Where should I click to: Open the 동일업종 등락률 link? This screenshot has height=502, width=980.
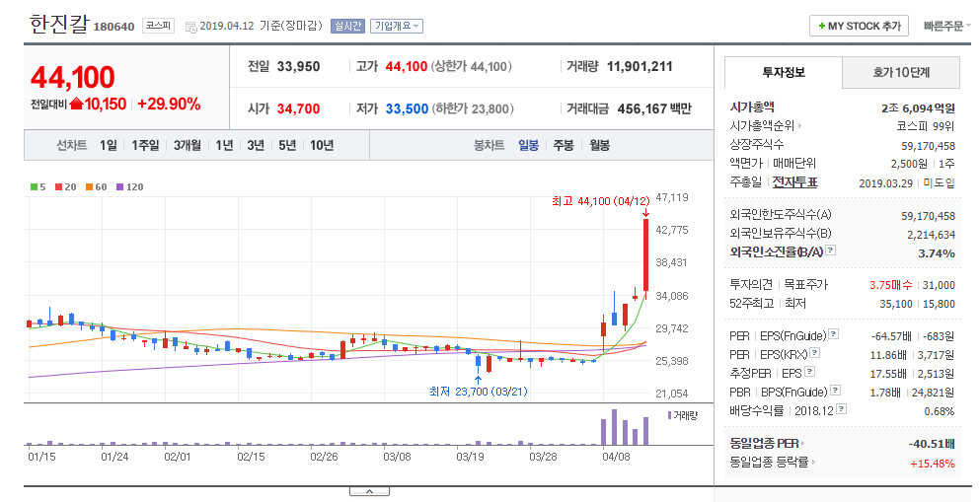tap(773, 463)
